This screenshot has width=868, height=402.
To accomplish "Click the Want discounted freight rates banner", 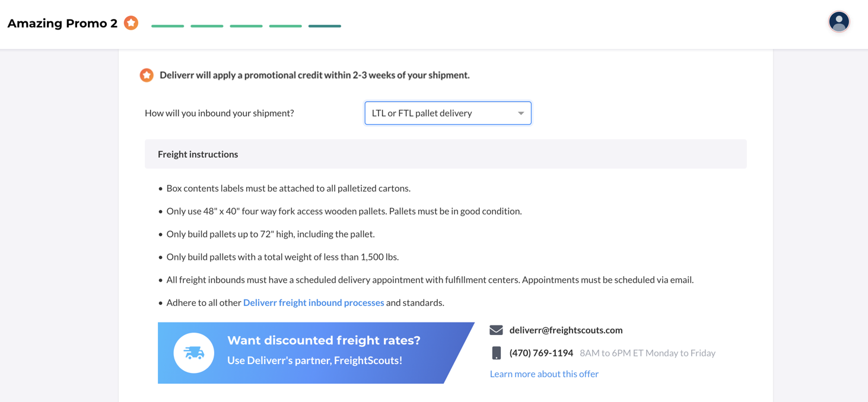I will tap(316, 353).
